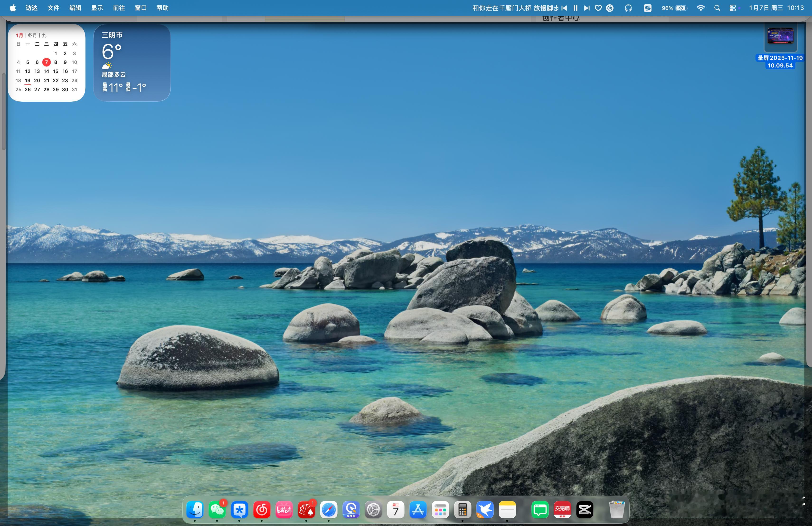Open Trash in the dock
This screenshot has width=812, height=526.
(617, 510)
